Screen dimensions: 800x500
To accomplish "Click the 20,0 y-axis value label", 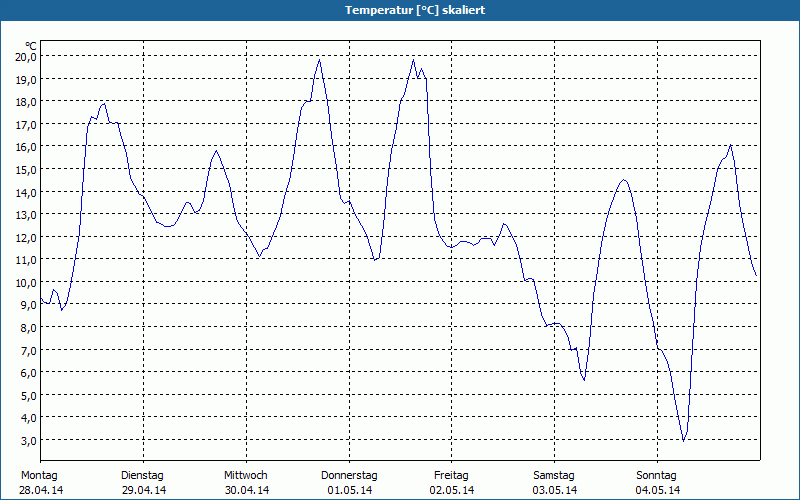I will click(25, 56).
